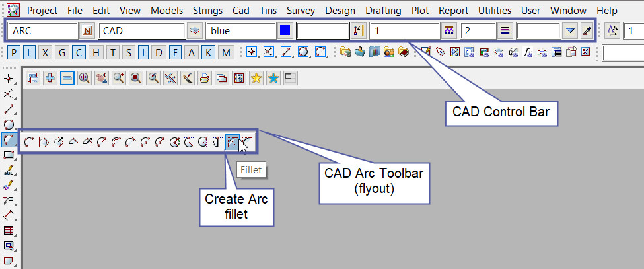
Task: Open the Create Circle tool in the left toolbar
Action: tap(8, 124)
